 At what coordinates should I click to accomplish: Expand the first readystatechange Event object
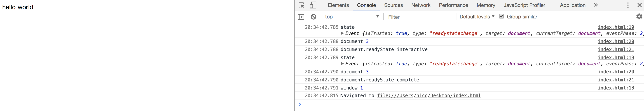(x=342, y=33)
